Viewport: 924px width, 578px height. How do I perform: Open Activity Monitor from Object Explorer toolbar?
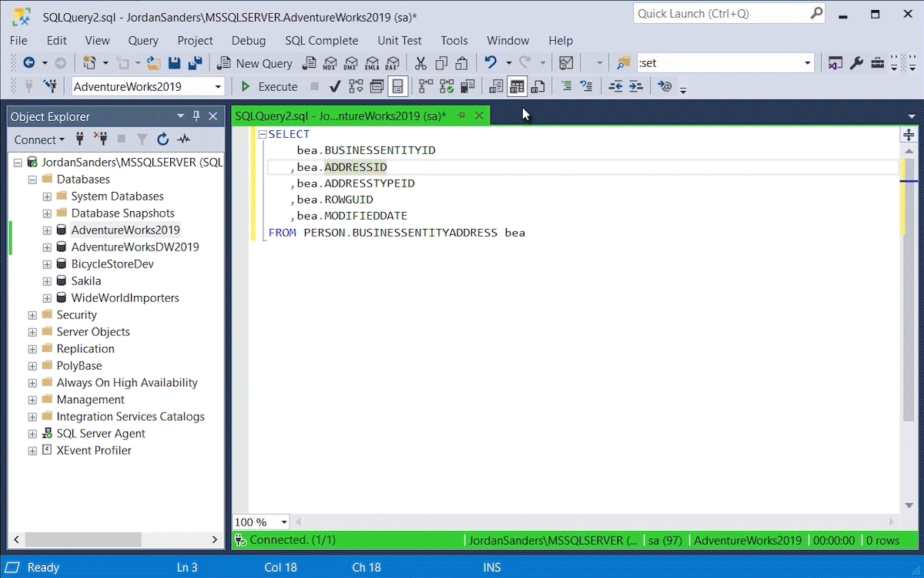pos(184,139)
